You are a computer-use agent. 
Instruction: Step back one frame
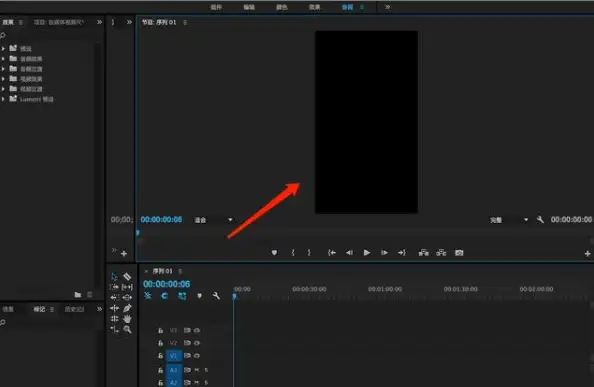point(349,253)
